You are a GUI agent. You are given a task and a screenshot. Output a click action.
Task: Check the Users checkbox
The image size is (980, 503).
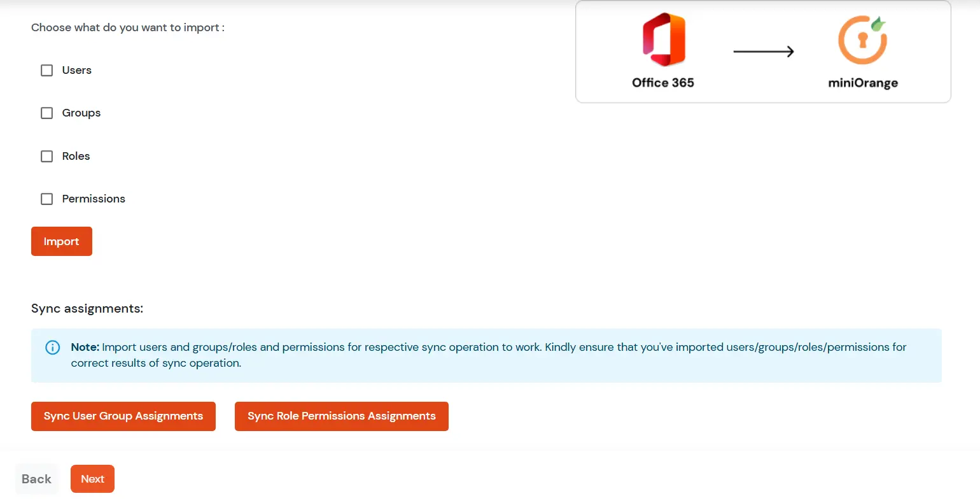click(x=47, y=70)
